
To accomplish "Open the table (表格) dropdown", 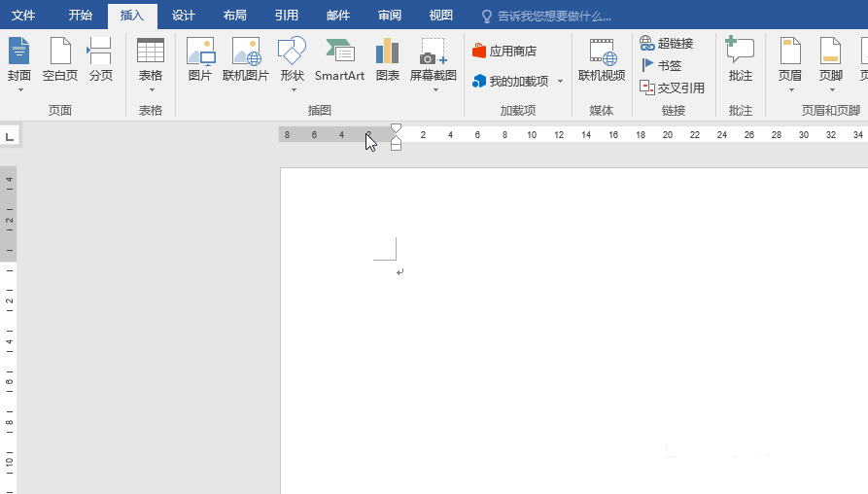I will 151,89.
